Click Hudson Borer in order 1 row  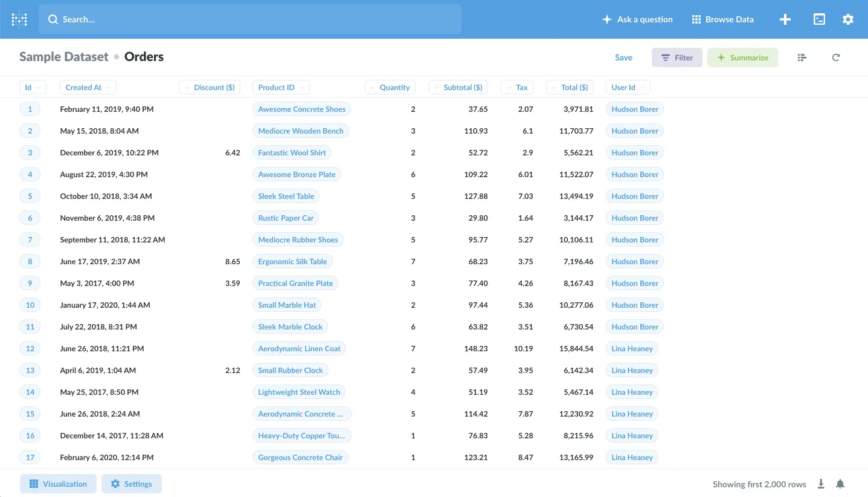635,109
